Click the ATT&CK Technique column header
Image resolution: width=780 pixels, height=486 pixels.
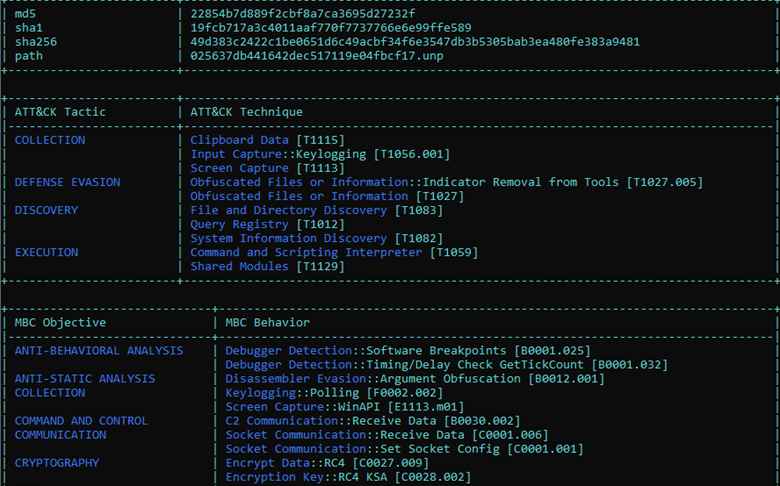click(x=246, y=112)
